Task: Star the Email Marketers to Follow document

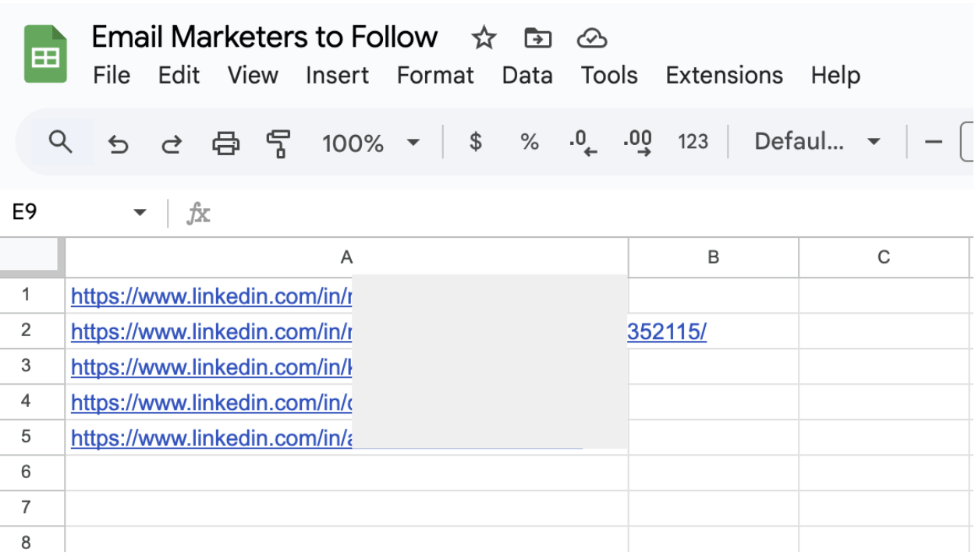Action: pos(484,37)
